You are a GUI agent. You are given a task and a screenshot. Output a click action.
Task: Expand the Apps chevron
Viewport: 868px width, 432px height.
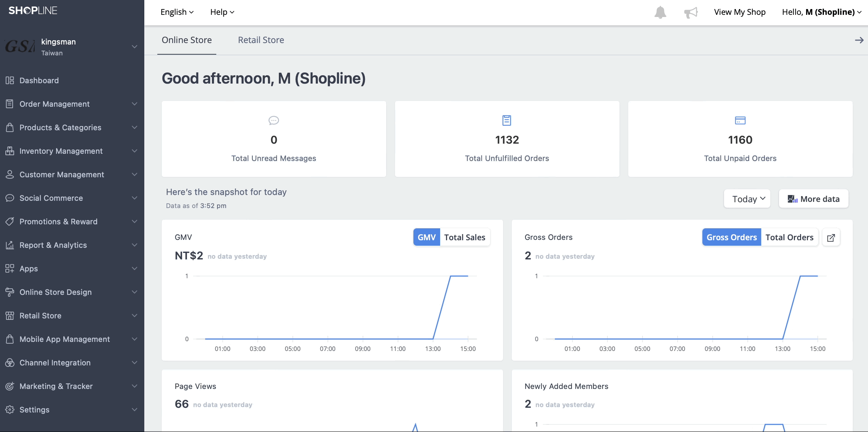pyautogui.click(x=135, y=268)
